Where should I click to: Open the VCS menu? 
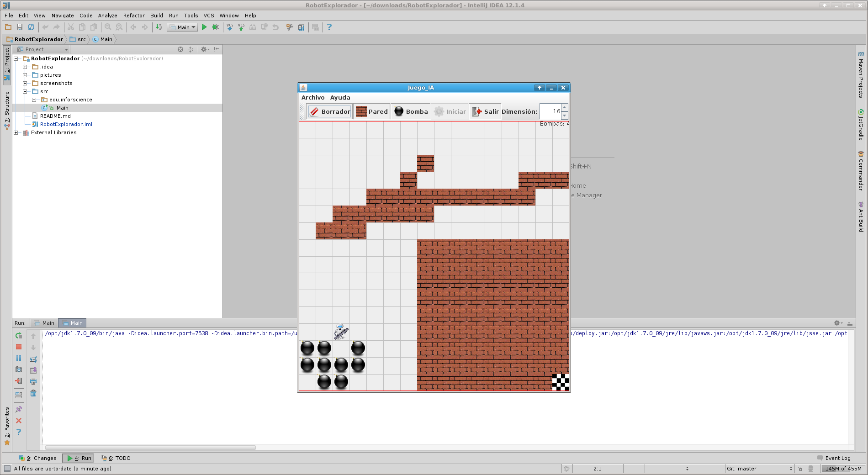pyautogui.click(x=209, y=16)
